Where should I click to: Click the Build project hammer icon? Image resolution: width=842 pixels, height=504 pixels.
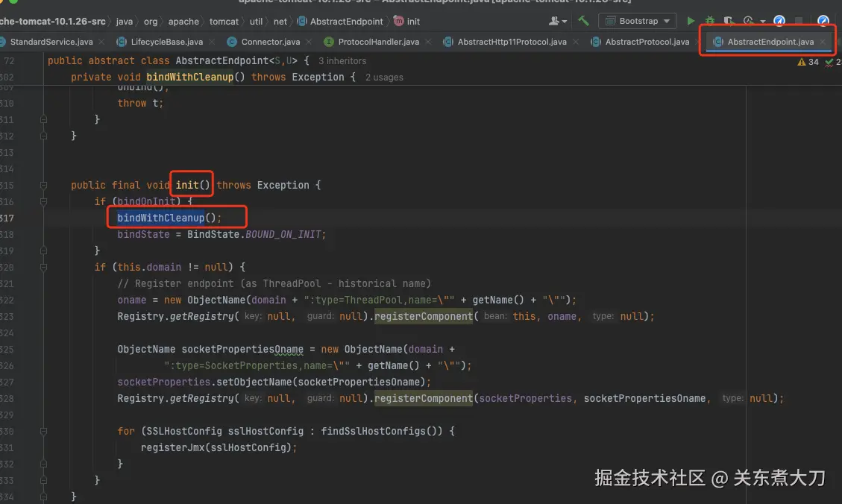tap(583, 21)
